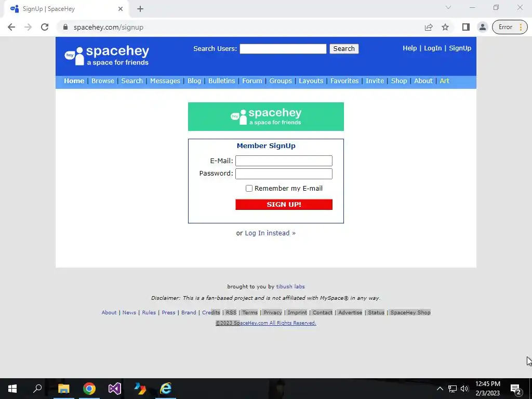
Task: Click the Error button in the Chrome toolbar
Action: pyautogui.click(x=510, y=27)
